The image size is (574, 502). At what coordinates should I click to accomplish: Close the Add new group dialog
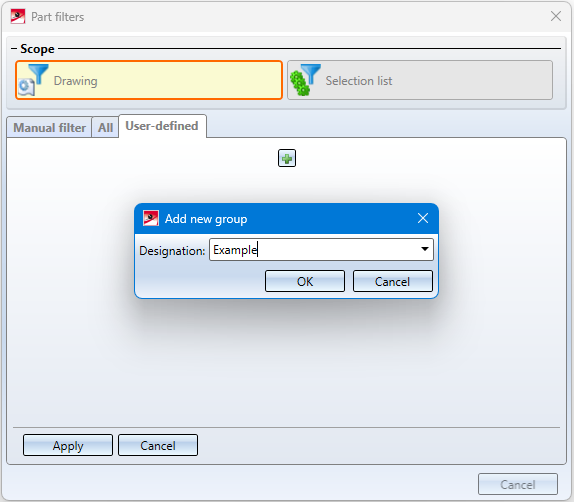tap(423, 218)
